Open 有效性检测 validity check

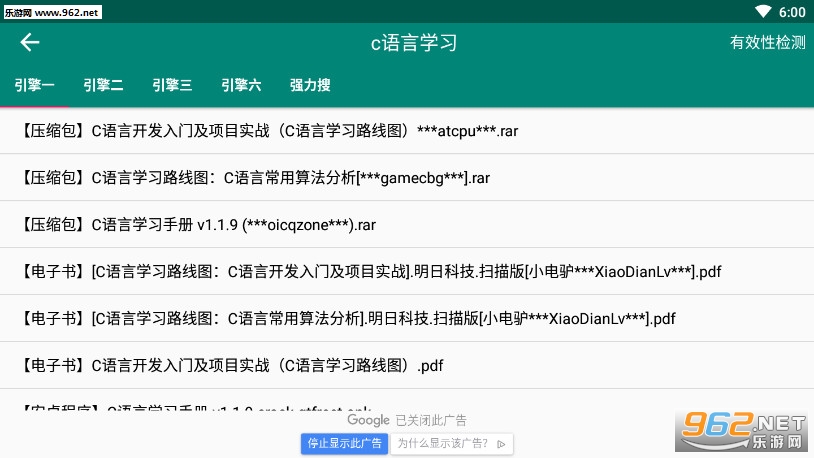pyautogui.click(x=767, y=42)
